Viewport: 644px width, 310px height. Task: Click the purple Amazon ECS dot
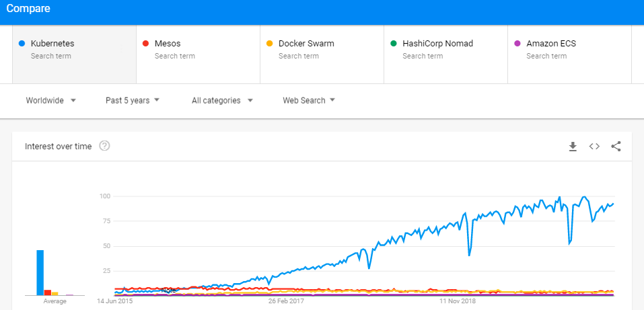517,44
